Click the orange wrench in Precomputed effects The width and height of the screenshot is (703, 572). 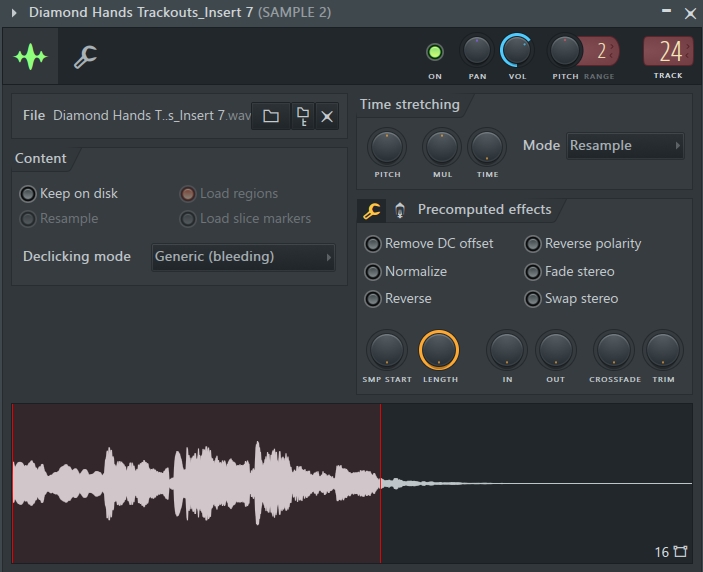pos(371,210)
